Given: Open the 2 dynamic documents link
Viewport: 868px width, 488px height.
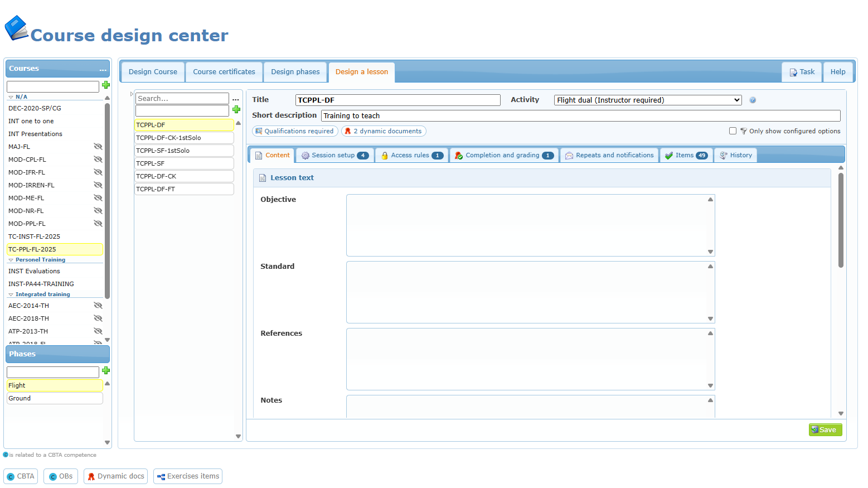Looking at the screenshot, I should tap(384, 131).
